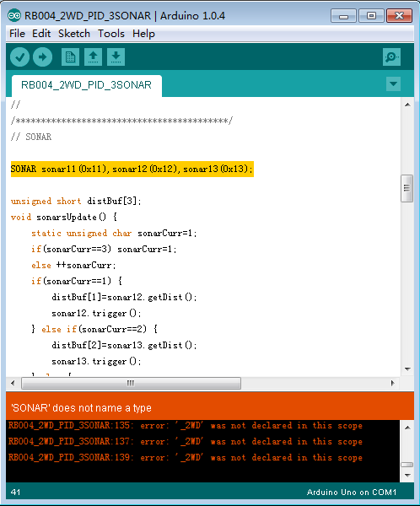Click the Arduino logo in the title bar
This screenshot has height=506, width=420.
pos(14,15)
